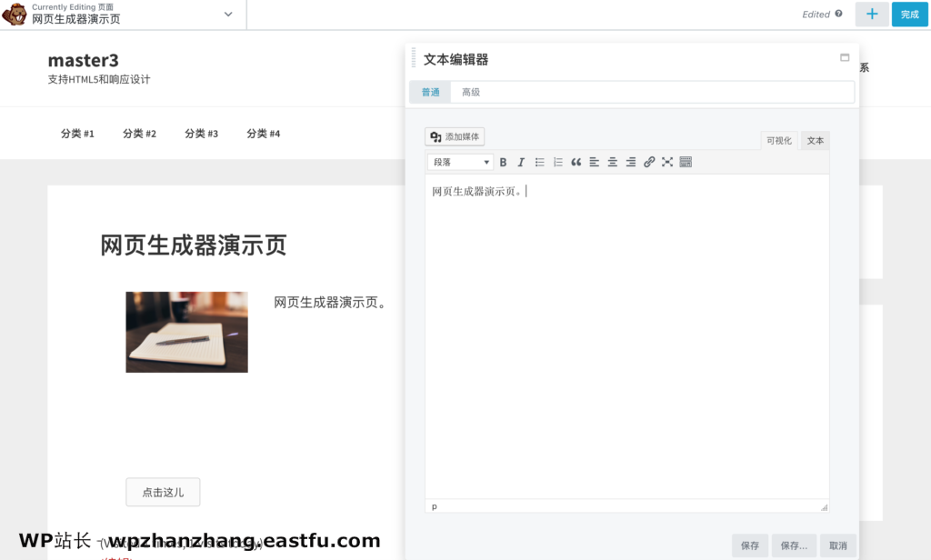Toggle right text alignment
931x560 pixels.
point(631,162)
